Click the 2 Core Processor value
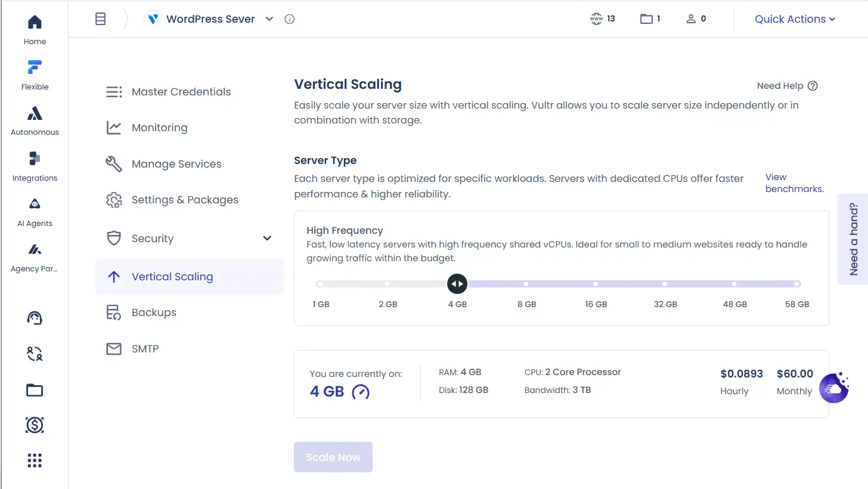Image resolution: width=868 pixels, height=489 pixels. point(583,372)
